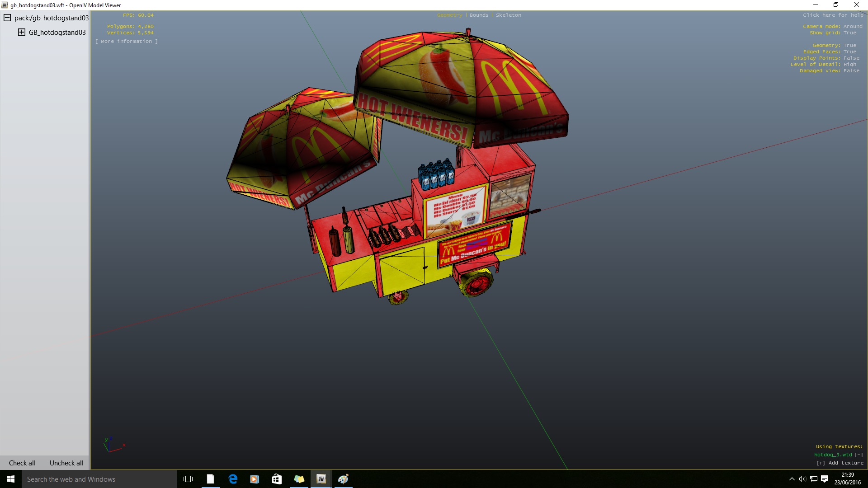This screenshot has width=868, height=488.
Task: Open media player taskbar icon
Action: [x=255, y=479]
